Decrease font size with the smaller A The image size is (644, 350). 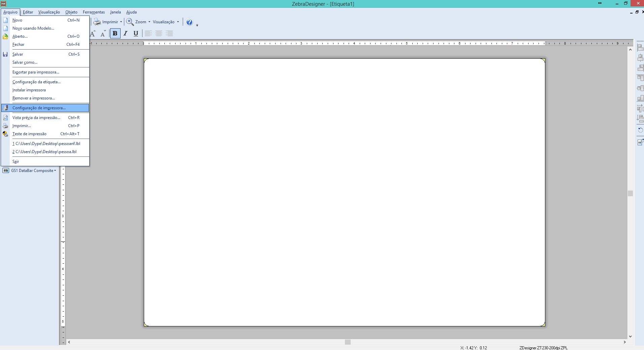pos(103,33)
